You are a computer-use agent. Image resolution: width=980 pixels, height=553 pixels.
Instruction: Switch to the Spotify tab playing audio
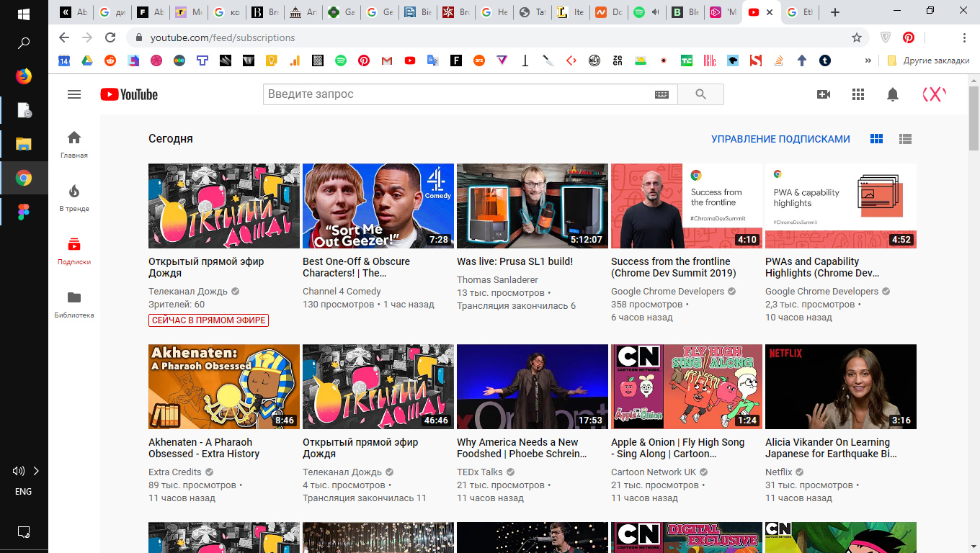(647, 12)
